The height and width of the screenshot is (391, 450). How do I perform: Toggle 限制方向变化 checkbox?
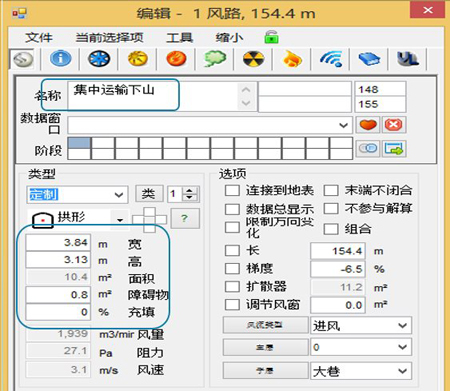click(232, 227)
